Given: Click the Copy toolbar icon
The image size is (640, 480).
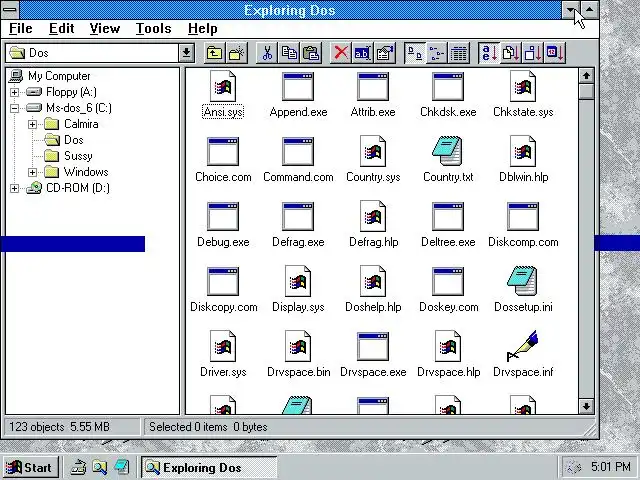Looking at the screenshot, I should click(289, 53).
